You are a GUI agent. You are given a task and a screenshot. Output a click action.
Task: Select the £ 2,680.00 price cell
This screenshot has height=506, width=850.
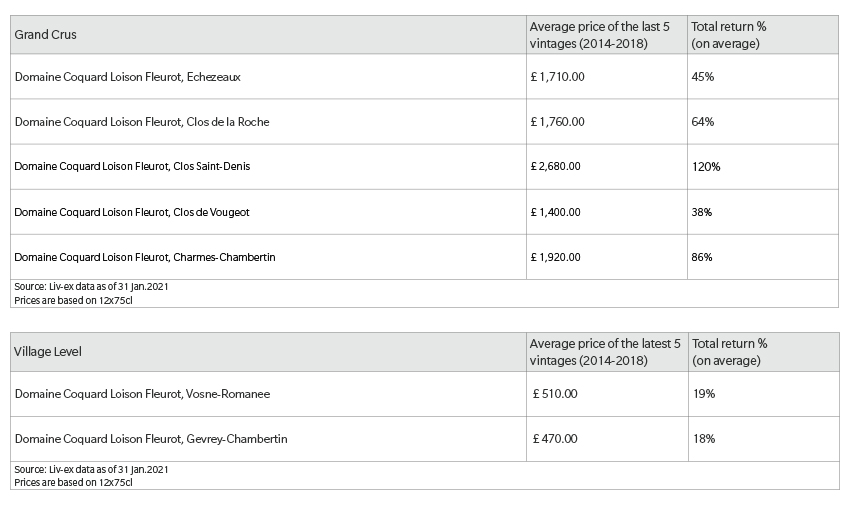coord(555,166)
